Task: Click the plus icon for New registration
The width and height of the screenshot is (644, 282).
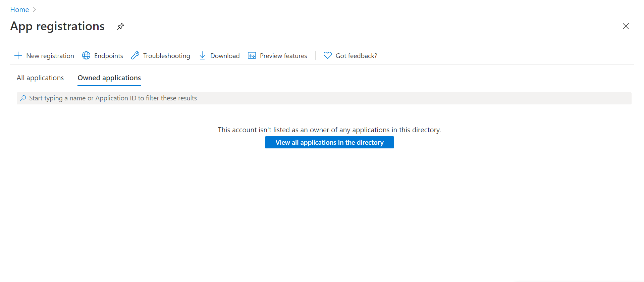Action: pos(18,55)
